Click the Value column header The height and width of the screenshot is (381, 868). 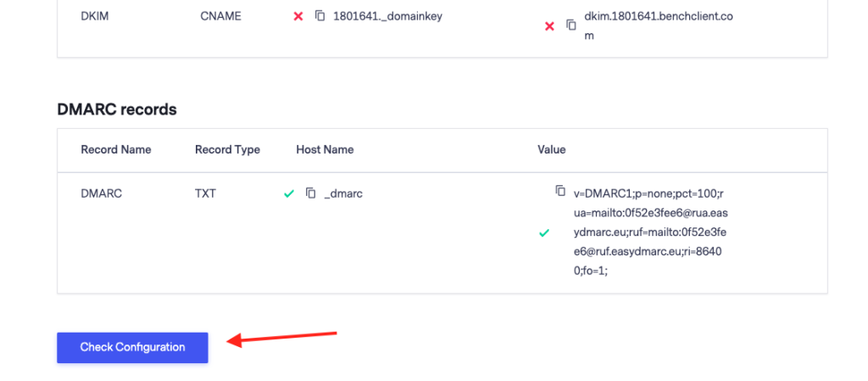tap(551, 149)
